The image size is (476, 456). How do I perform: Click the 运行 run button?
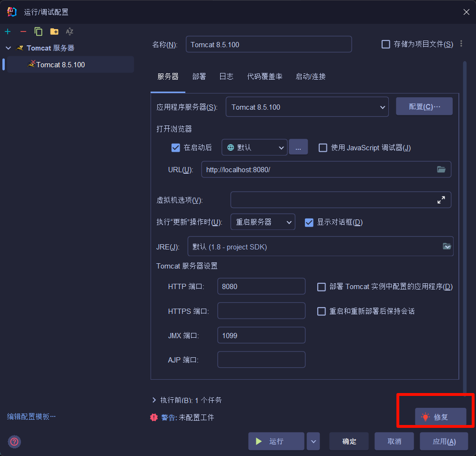point(276,441)
